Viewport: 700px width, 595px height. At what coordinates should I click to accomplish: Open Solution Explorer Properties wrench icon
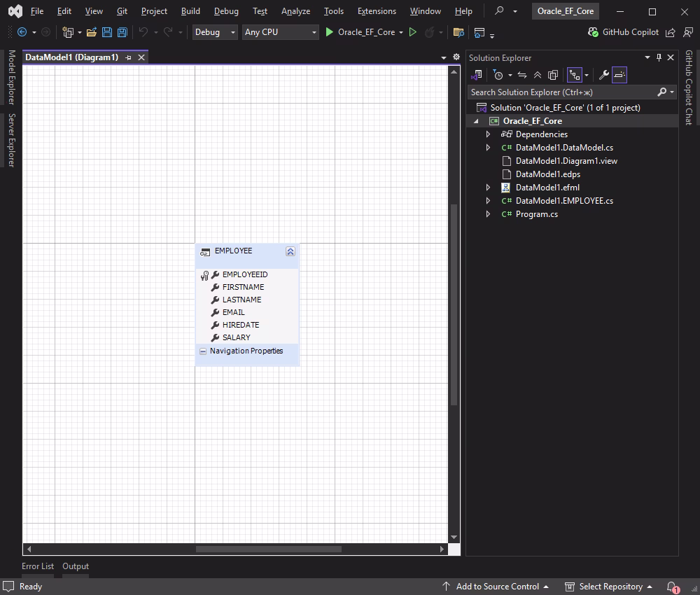click(x=602, y=75)
